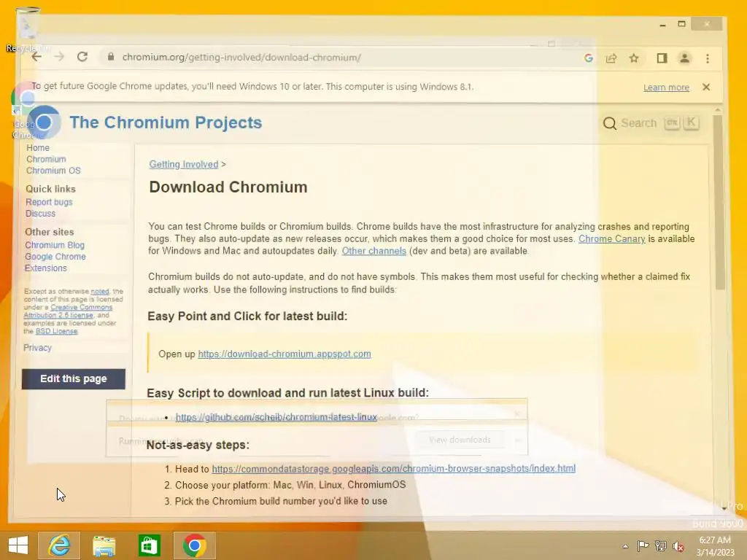Screen dimensions: 747x560
Task: Select the Google Chrome desktop shortcut
Action: pos(26,112)
